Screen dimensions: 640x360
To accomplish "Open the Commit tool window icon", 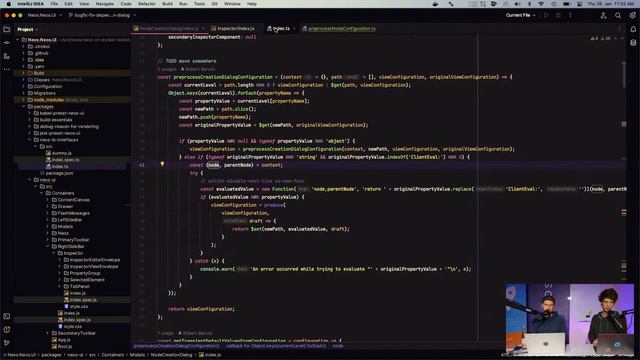I will (7, 42).
